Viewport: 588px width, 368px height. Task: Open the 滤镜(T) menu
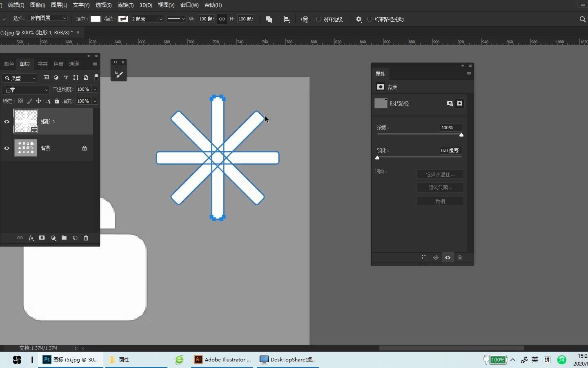click(x=125, y=5)
